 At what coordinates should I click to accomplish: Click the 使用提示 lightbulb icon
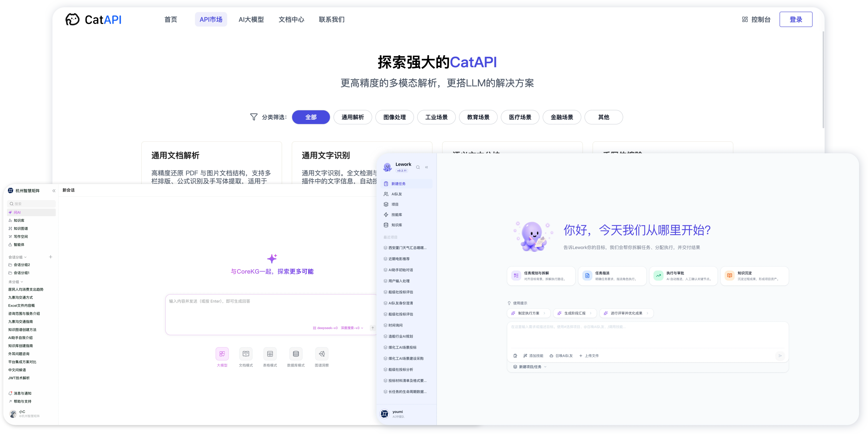pyautogui.click(x=509, y=303)
